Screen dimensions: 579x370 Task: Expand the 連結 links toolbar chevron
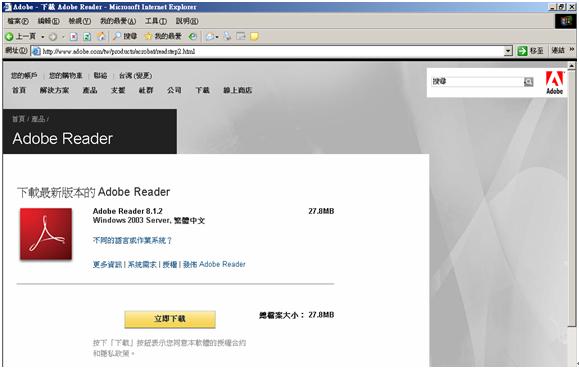(x=572, y=49)
